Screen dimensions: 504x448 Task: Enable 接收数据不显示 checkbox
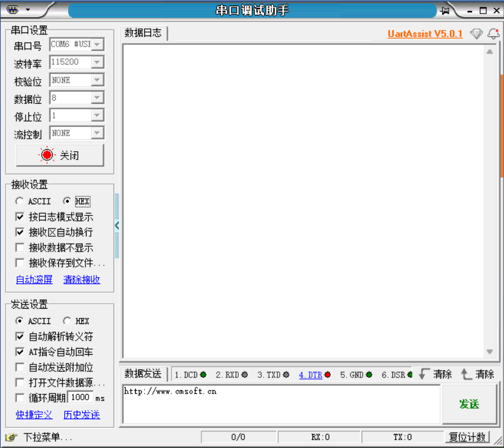[x=20, y=247]
